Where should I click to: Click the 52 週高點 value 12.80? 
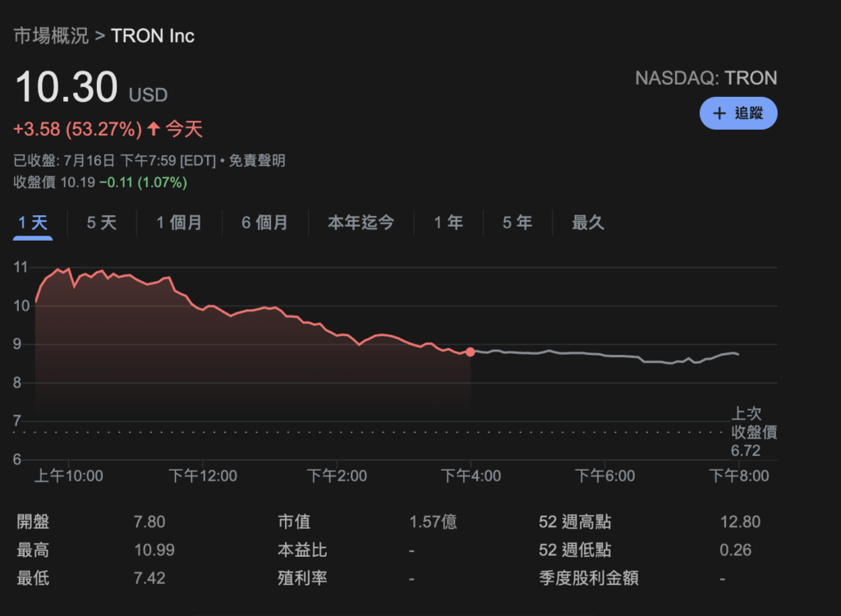(x=740, y=522)
